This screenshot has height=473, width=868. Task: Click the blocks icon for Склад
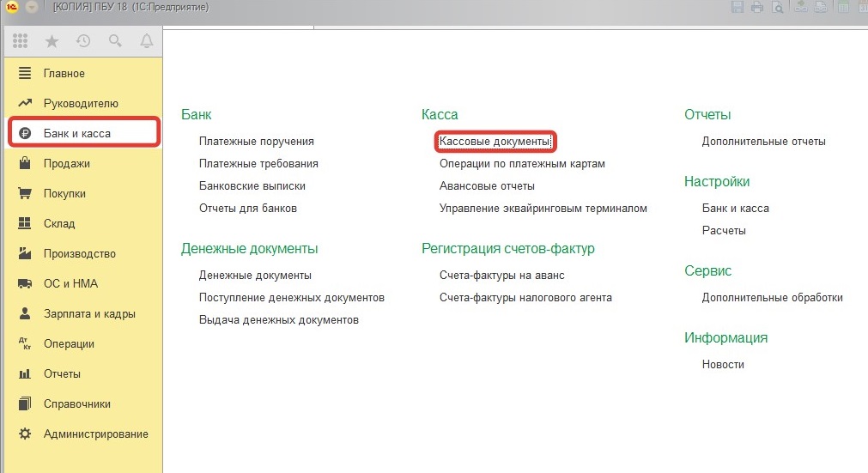pyautogui.click(x=25, y=223)
